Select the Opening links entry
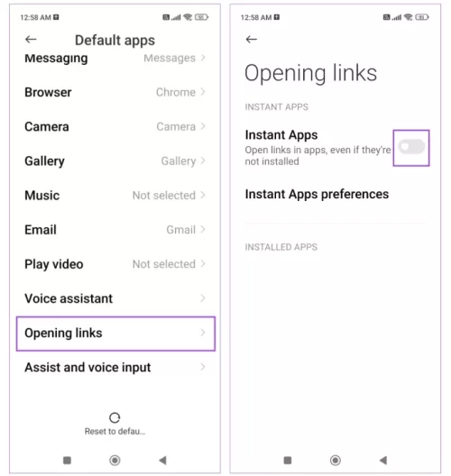 [115, 334]
